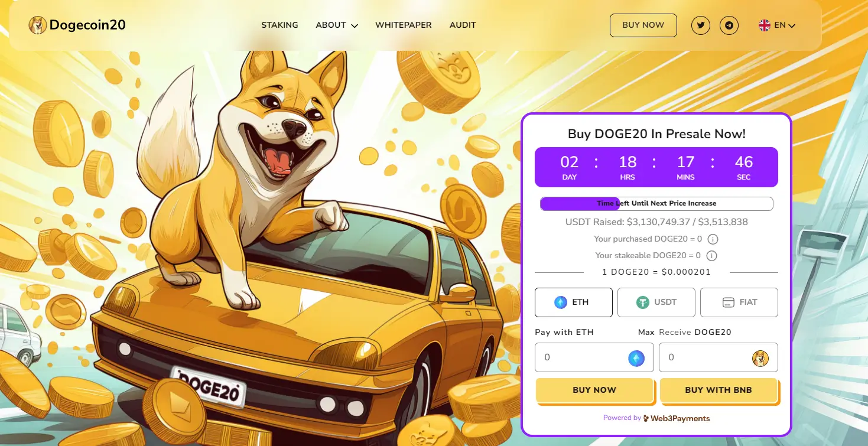Click info icon beside purchased DOGE20

713,239
